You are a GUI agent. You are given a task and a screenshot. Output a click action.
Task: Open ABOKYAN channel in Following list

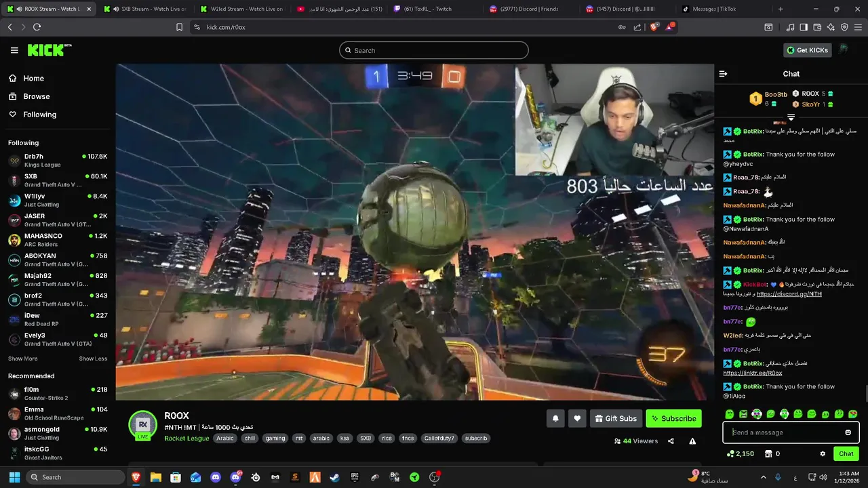coord(57,260)
